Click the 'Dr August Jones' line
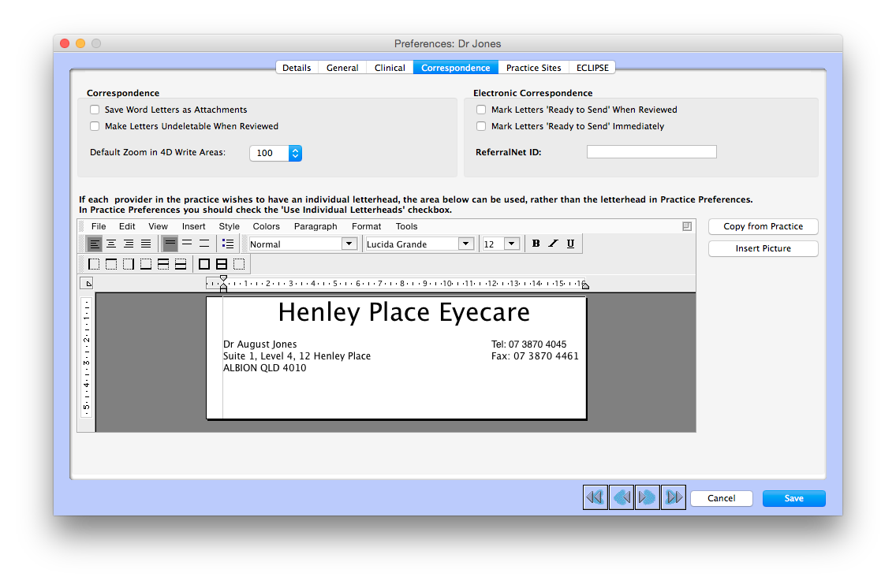The image size is (896, 588). [x=260, y=344]
